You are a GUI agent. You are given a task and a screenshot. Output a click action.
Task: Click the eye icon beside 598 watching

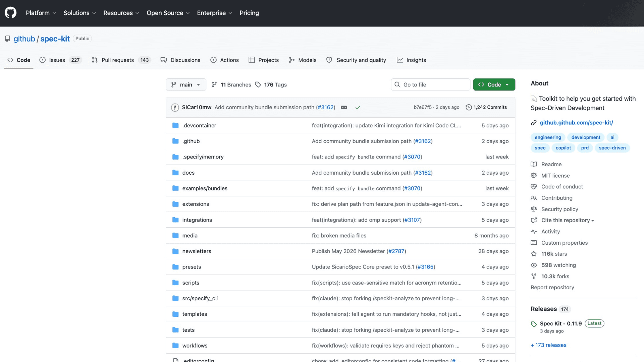coord(534,265)
